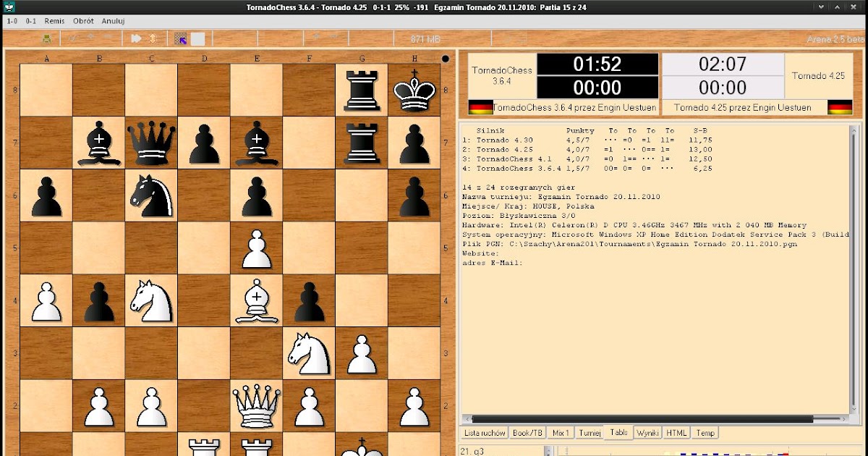Open the 1-0 result menu item
Image resolution: width=868 pixels, height=456 pixels.
[12, 21]
